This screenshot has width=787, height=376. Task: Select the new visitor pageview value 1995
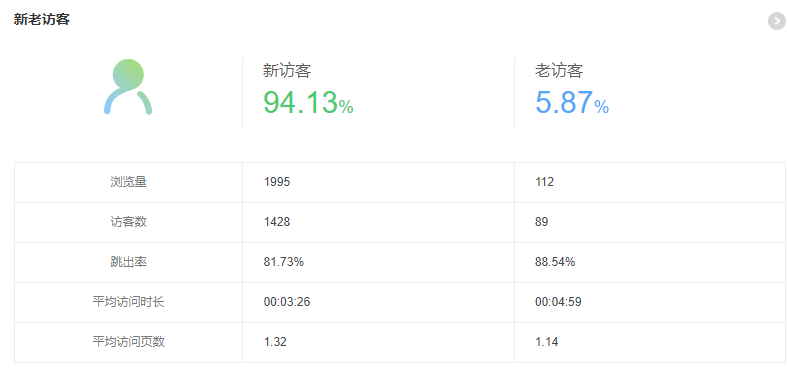tap(277, 182)
